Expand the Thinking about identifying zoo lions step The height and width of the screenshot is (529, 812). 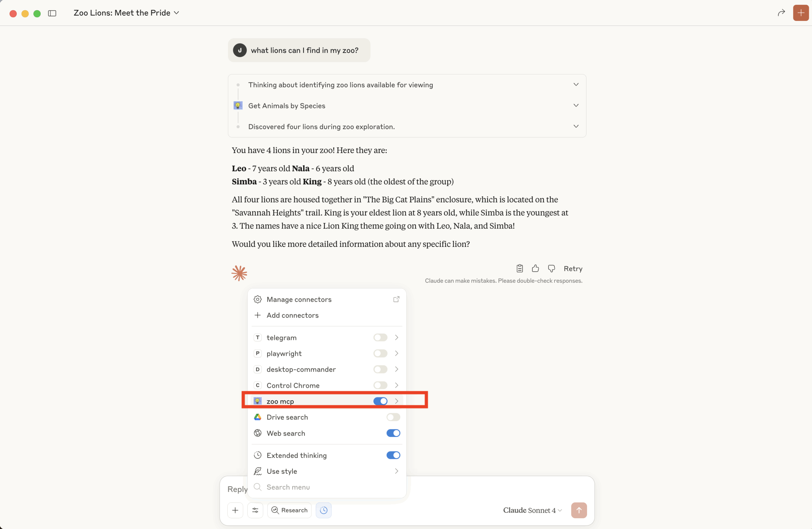pyautogui.click(x=576, y=85)
